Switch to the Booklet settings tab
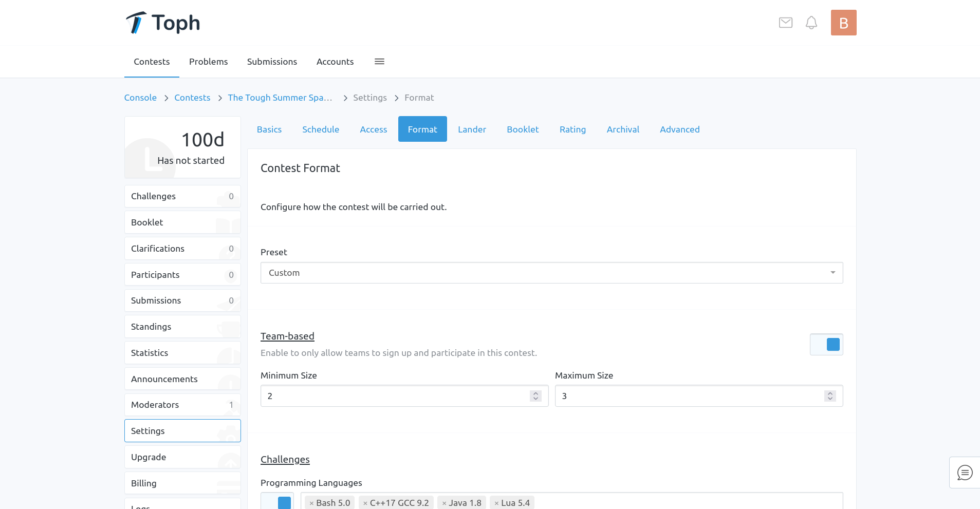 [523, 129]
